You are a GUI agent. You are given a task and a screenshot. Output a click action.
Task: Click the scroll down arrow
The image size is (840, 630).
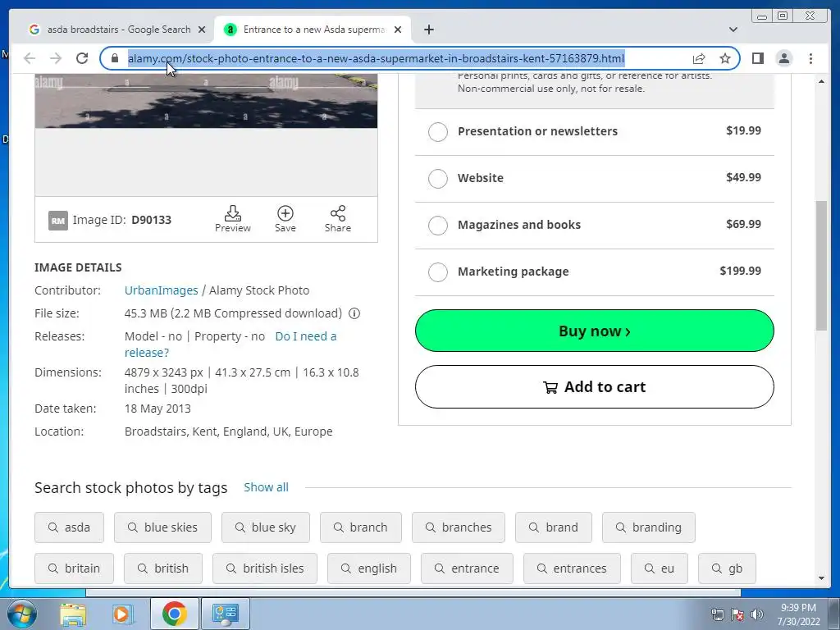(821, 578)
